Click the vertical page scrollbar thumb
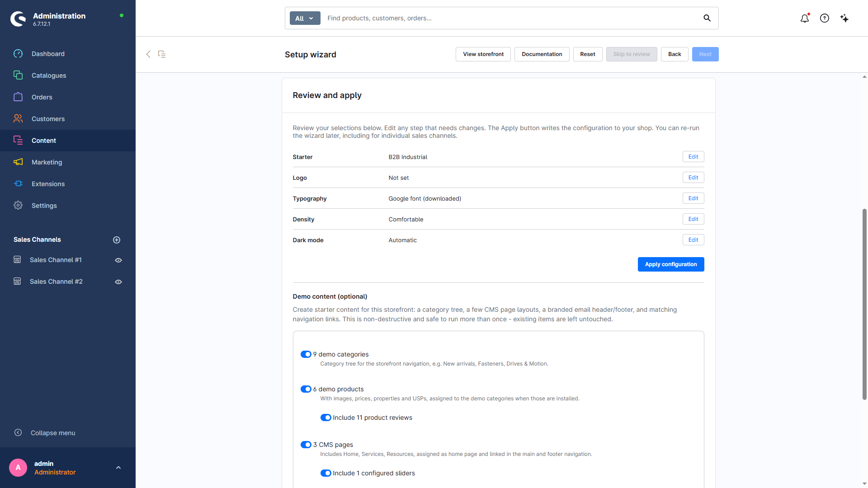The height and width of the screenshot is (488, 868). coord(864,304)
